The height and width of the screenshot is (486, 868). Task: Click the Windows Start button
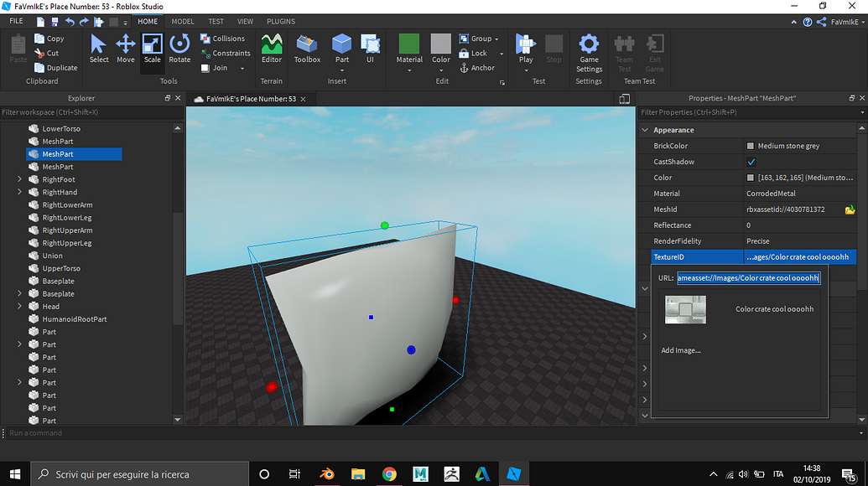(x=15, y=473)
